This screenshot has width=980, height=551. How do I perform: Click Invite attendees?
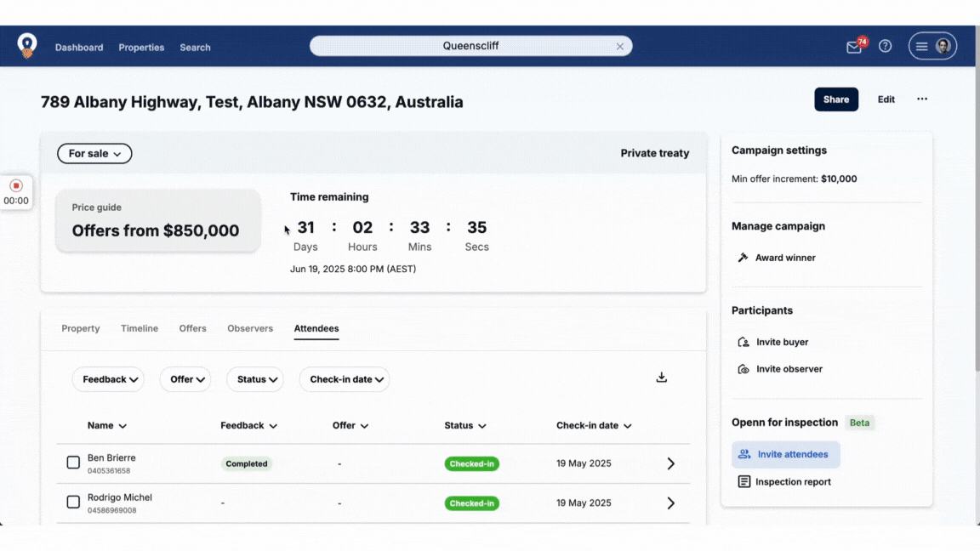[785, 454]
